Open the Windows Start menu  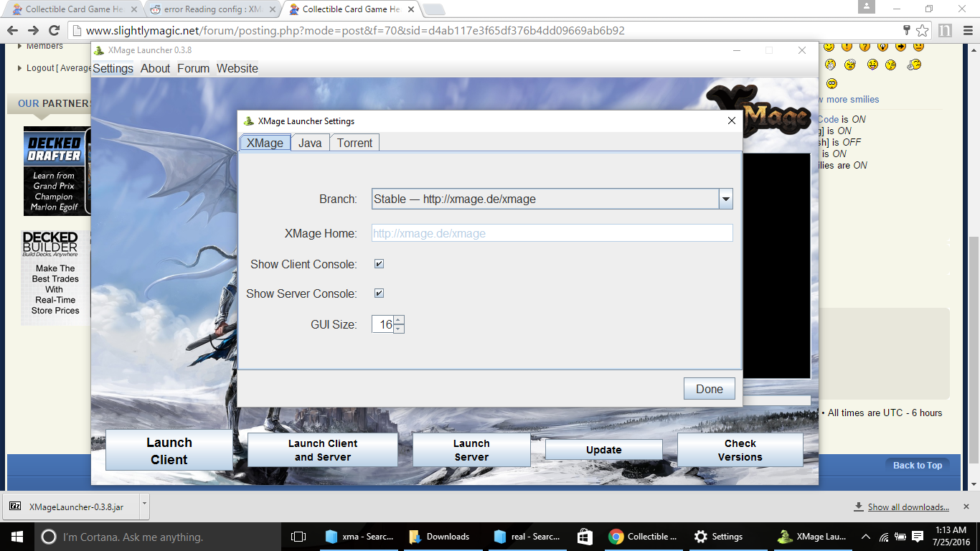(x=17, y=537)
